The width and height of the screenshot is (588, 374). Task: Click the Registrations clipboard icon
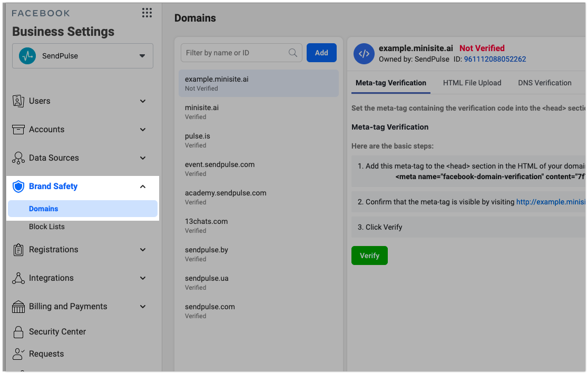18,250
